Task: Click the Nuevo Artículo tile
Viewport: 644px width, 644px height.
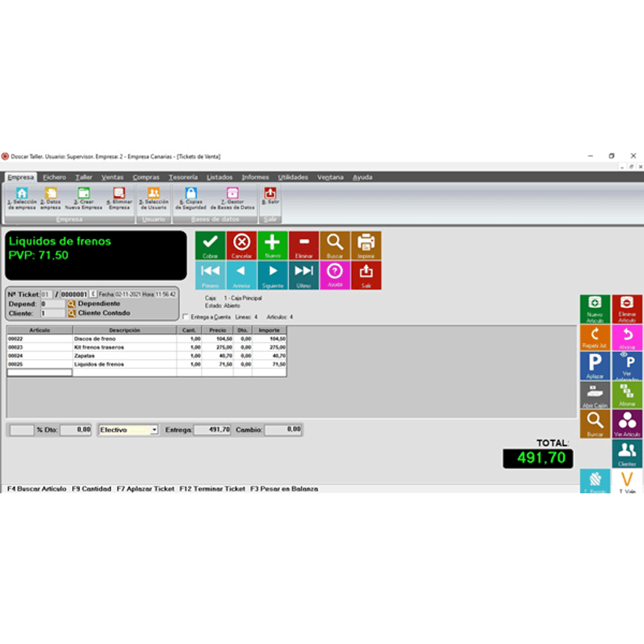Action: [x=594, y=309]
